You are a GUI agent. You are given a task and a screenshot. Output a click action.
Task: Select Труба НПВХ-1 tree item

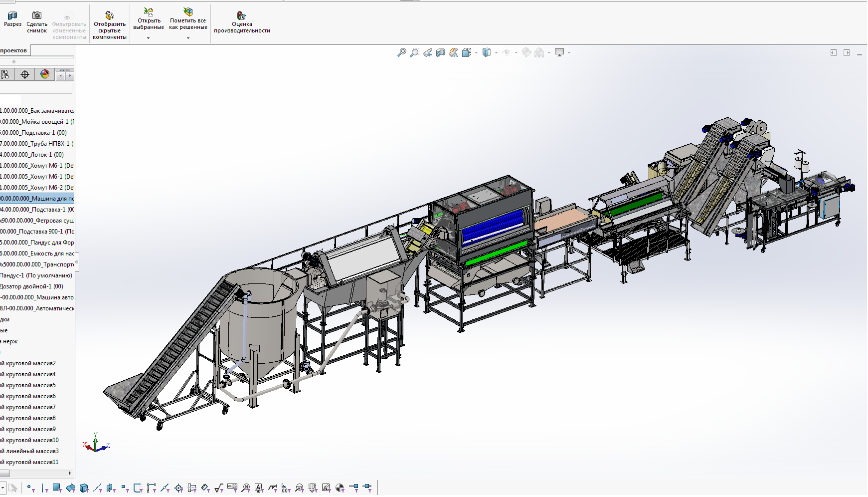[37, 144]
